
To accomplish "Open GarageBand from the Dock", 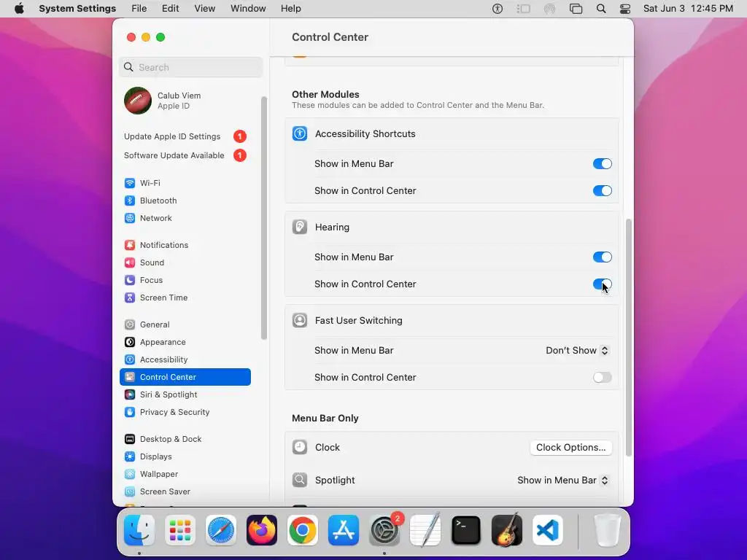I will coord(507,530).
